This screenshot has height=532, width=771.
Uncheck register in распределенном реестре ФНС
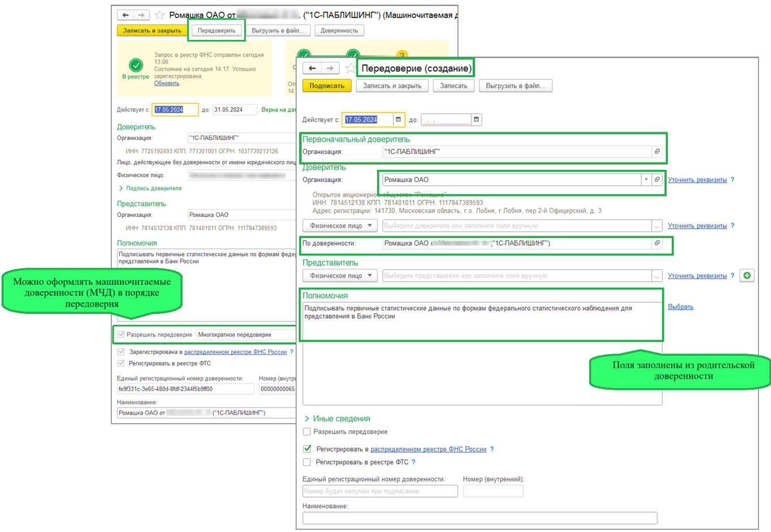coord(307,449)
